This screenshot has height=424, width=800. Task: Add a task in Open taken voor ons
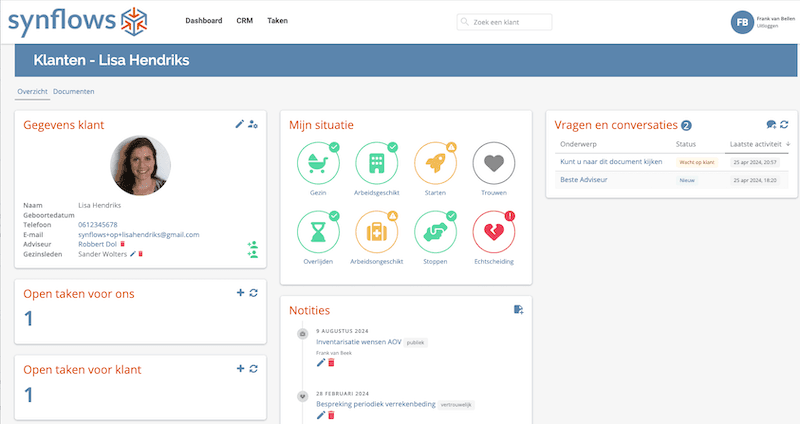click(x=240, y=293)
